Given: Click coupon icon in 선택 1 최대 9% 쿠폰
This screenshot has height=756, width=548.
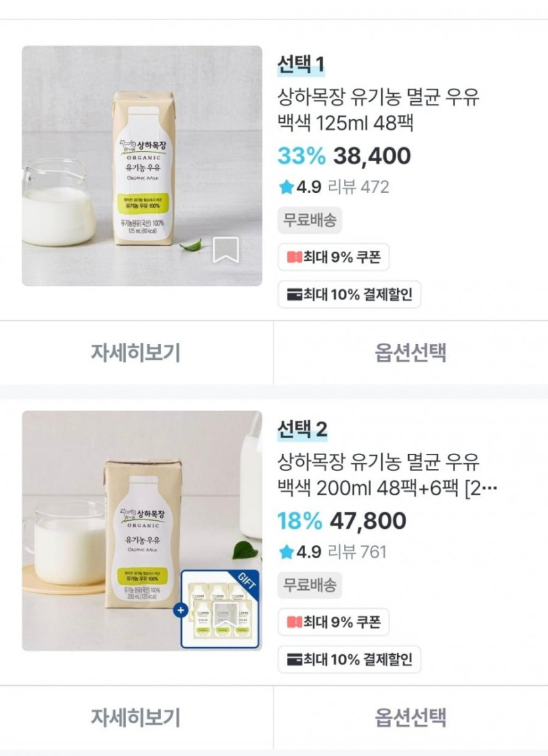Looking at the screenshot, I should point(294,257).
